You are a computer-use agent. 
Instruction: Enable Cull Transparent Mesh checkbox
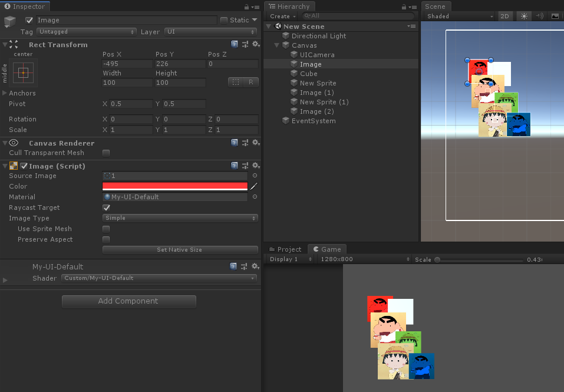coord(106,153)
